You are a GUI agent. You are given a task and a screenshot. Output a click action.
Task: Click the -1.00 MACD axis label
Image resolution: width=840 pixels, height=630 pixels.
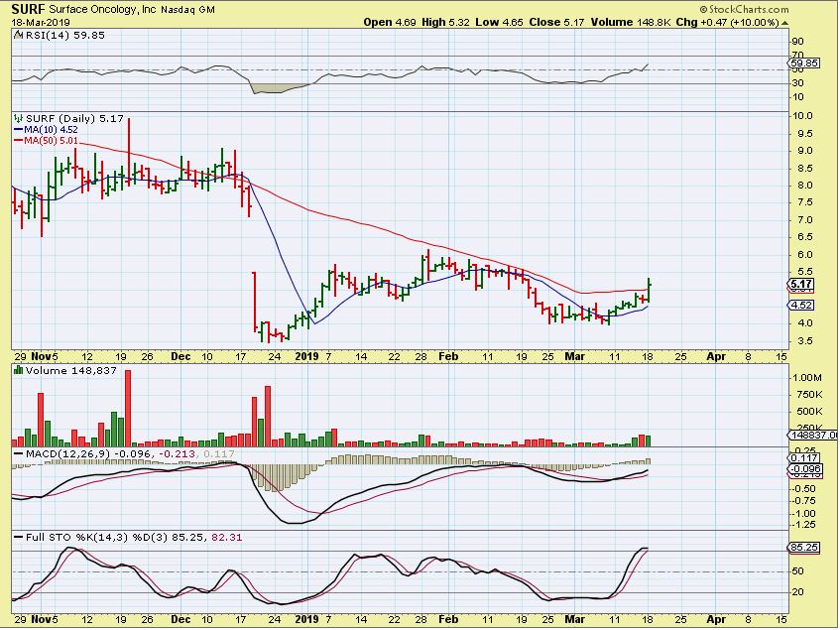[803, 513]
